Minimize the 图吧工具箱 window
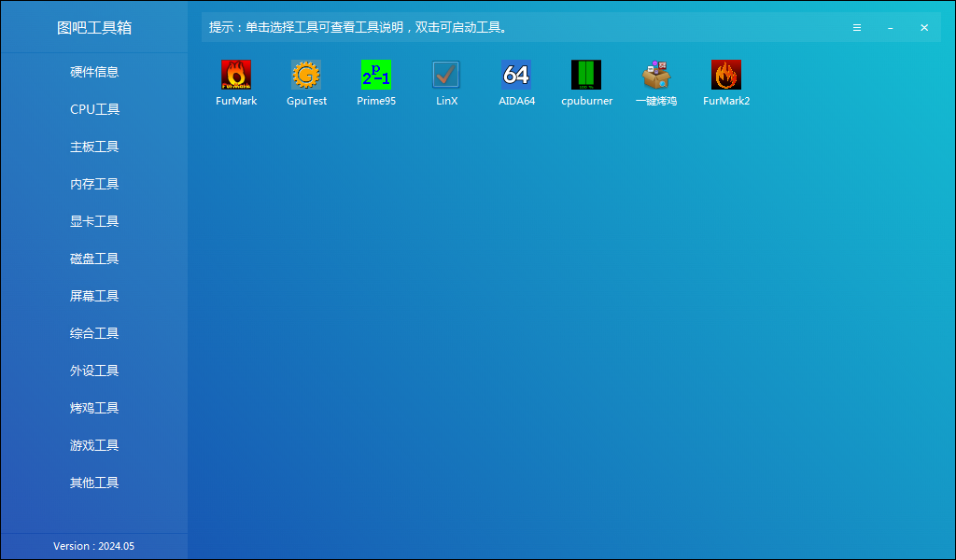 [891, 28]
